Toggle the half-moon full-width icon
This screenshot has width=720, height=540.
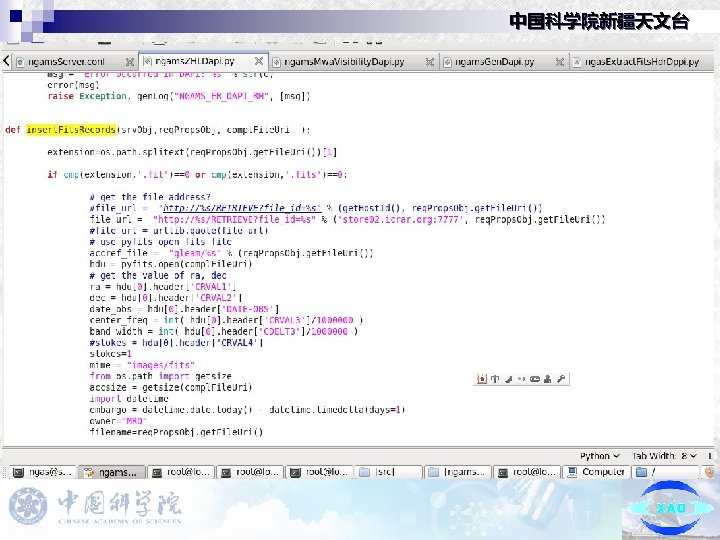[x=509, y=379]
